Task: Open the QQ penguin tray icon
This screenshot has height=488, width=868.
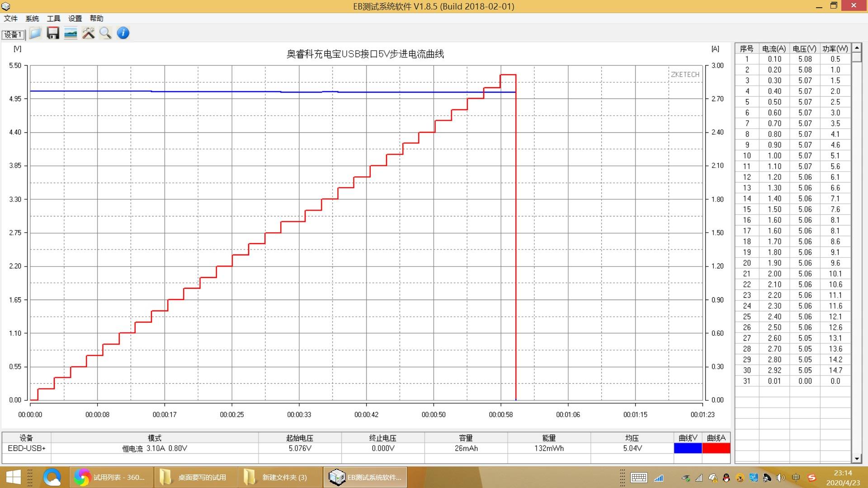Action: (x=726, y=478)
